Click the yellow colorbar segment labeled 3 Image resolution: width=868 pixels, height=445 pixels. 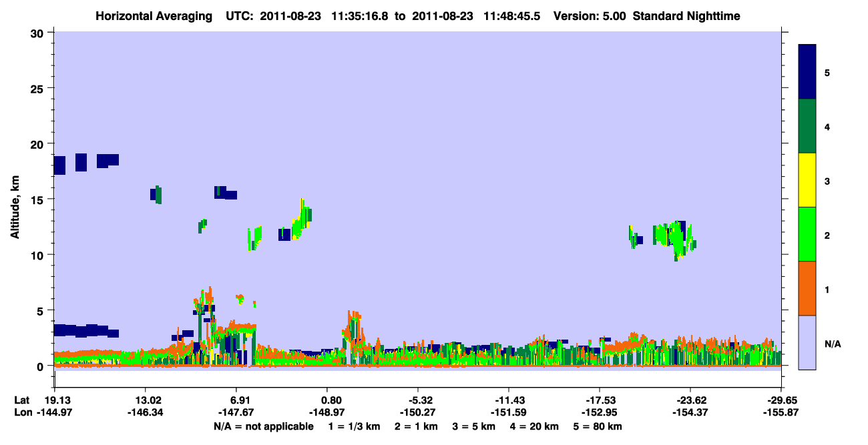(807, 180)
